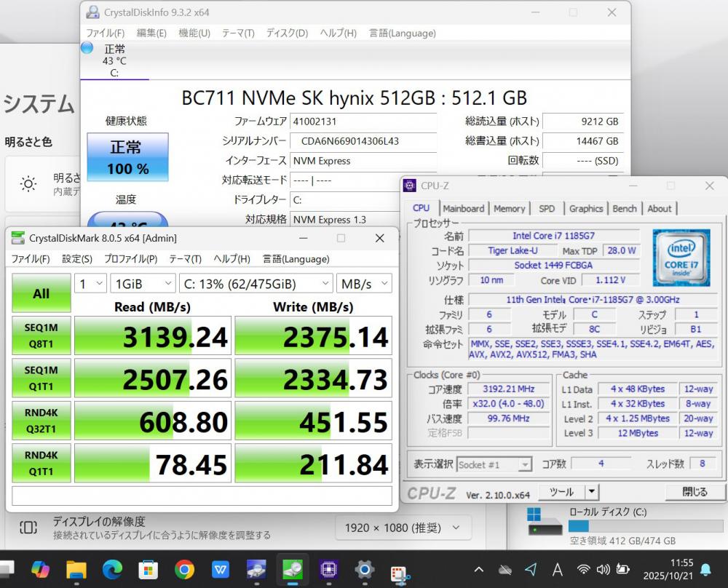Image resolution: width=728 pixels, height=588 pixels.
Task: Switch to the Mainboard tab in CPU-Z
Action: pos(463,208)
